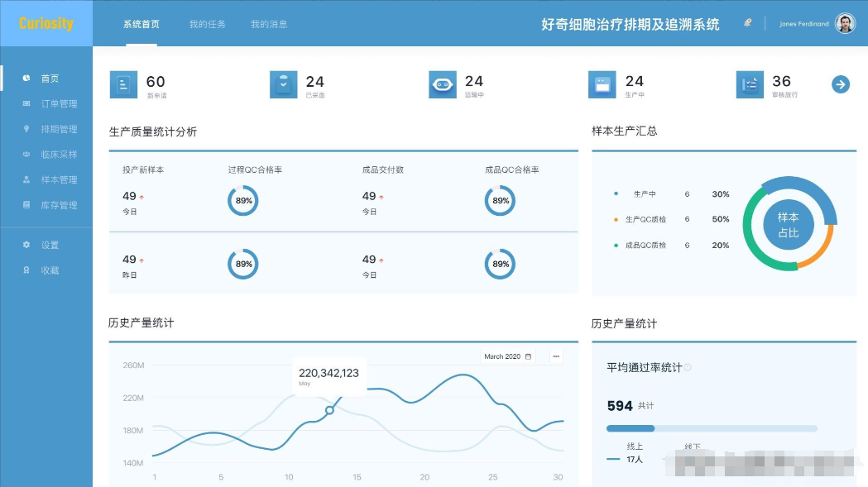This screenshot has width=868, height=487.
Task: Click the 新申请 document icon
Action: click(x=123, y=84)
